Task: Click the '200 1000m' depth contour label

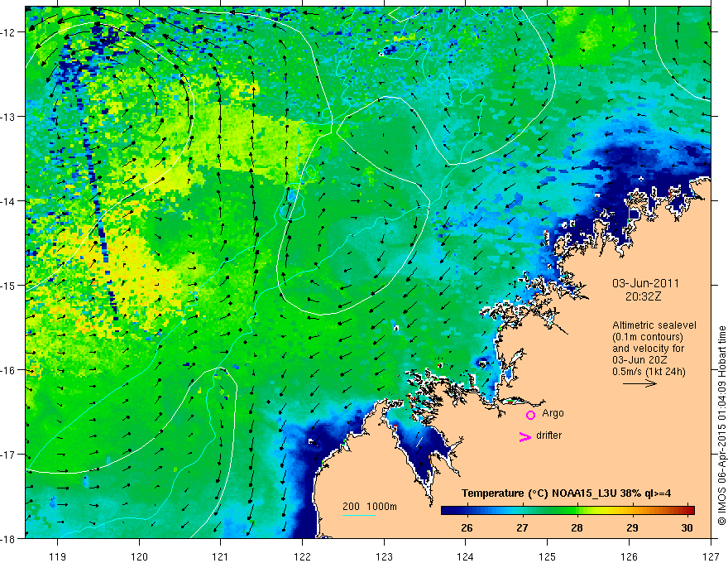Action: coord(370,507)
